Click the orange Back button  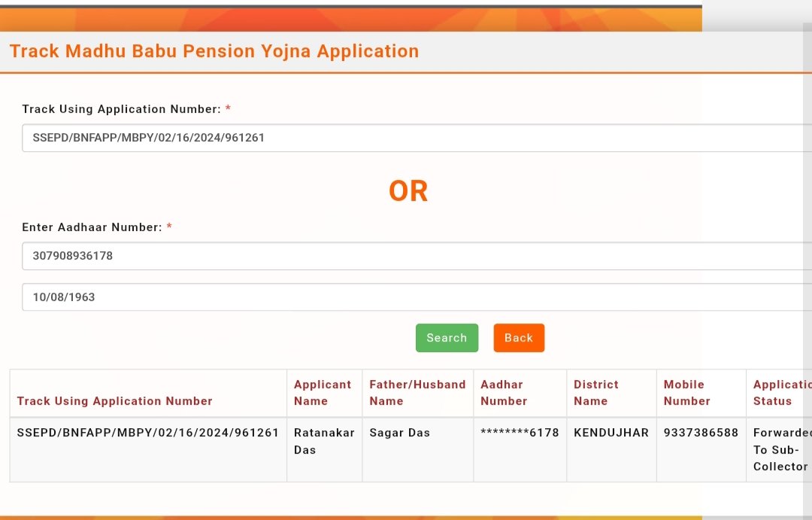click(518, 337)
